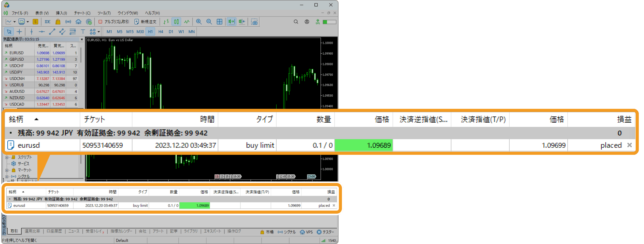Click the 1540 connection speed indicator
Viewport: 644px width, 244px height.
(x=329, y=240)
